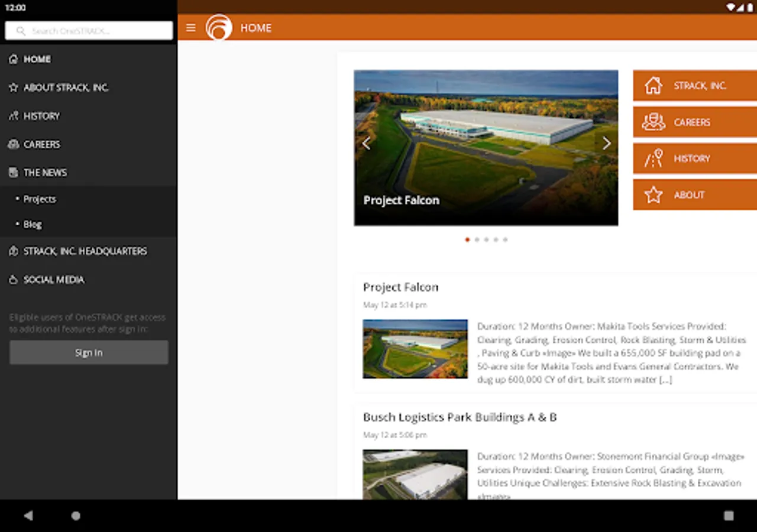Screen dimensions: 757x532
Task: Click the people icon on the CAREERS tile
Action: pos(654,122)
